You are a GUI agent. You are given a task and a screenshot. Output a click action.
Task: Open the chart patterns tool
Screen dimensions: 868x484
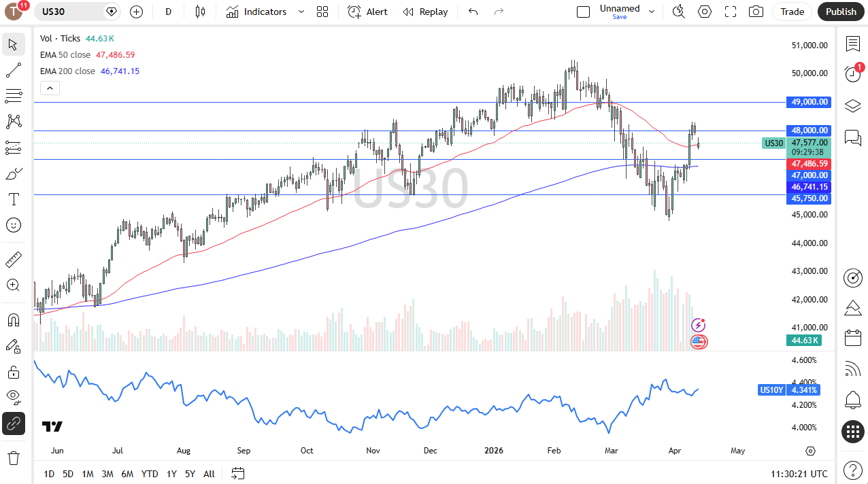pyautogui.click(x=13, y=122)
